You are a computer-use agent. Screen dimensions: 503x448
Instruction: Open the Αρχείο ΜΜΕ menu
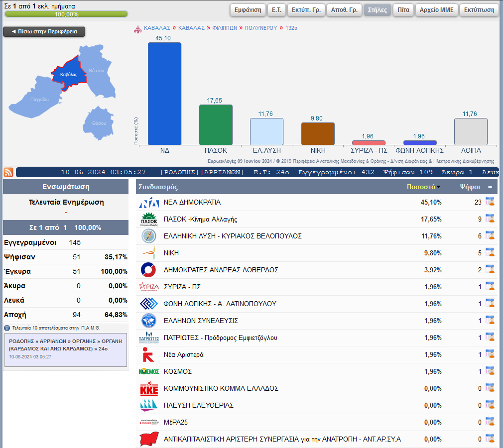436,10
